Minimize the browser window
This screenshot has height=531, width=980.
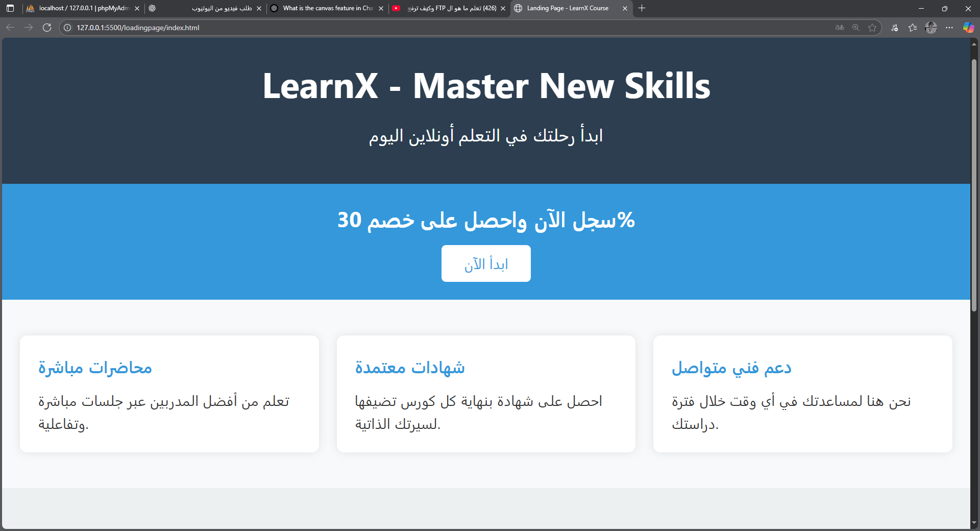921,8
